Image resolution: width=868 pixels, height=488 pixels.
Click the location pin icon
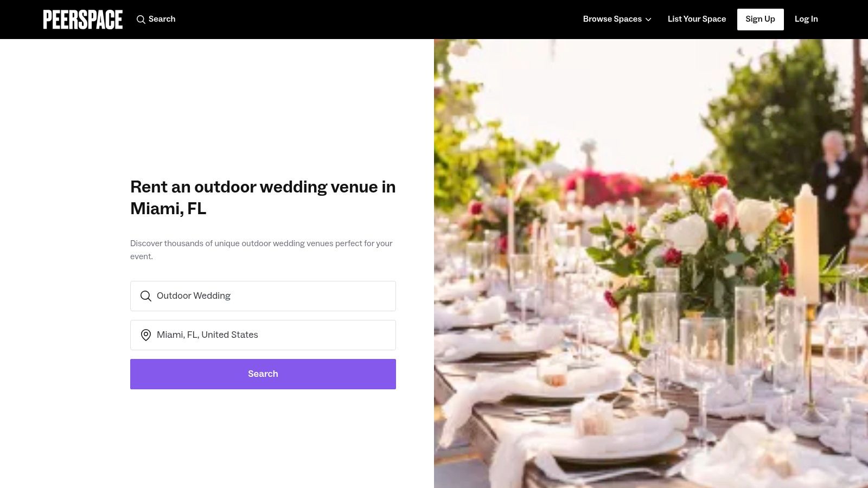click(x=146, y=335)
